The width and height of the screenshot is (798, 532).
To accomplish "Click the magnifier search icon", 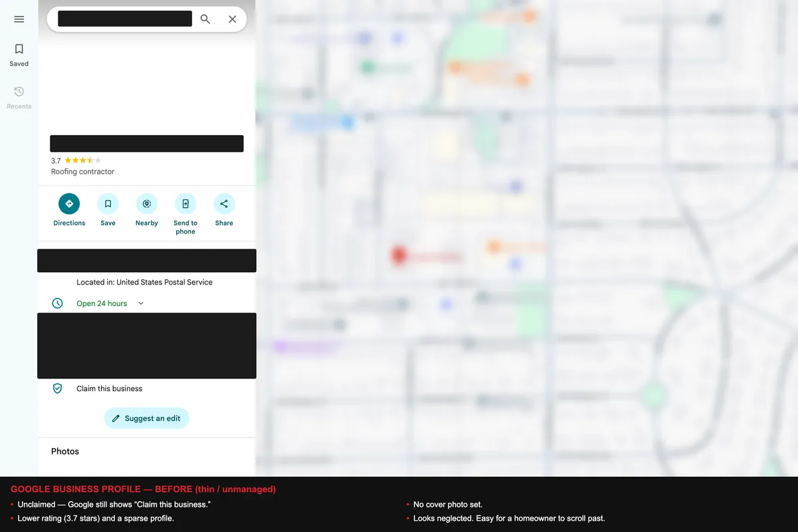I will click(205, 19).
